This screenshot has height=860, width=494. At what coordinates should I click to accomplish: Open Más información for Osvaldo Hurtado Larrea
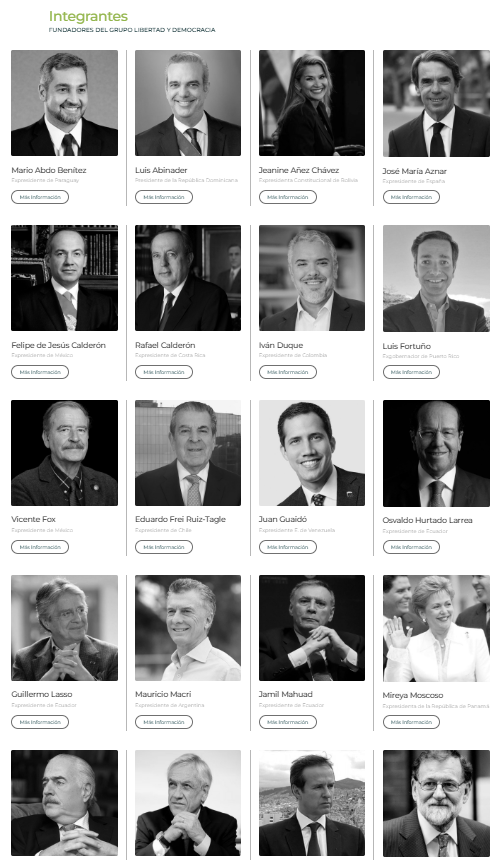(411, 547)
